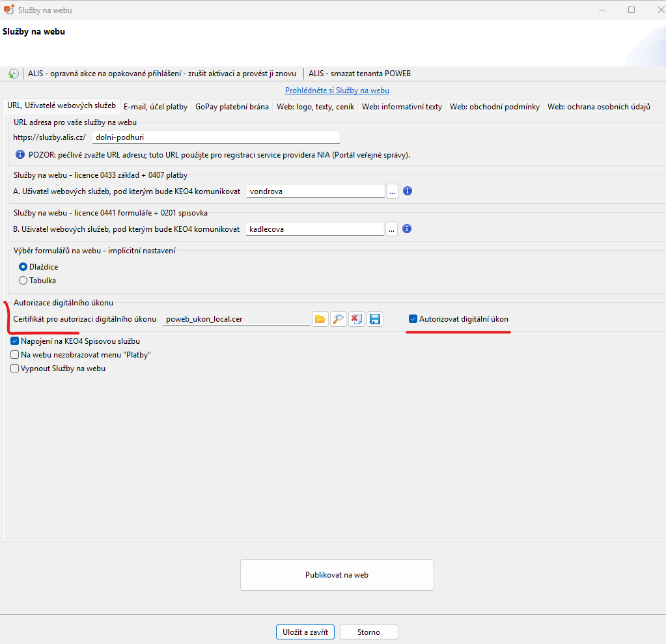Uncheck Autorizovat digitální úkon checkbox

coord(413,319)
